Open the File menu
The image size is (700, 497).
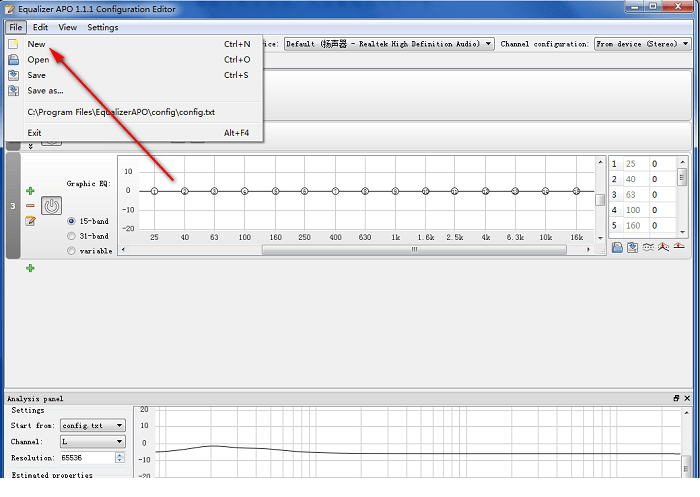16,27
